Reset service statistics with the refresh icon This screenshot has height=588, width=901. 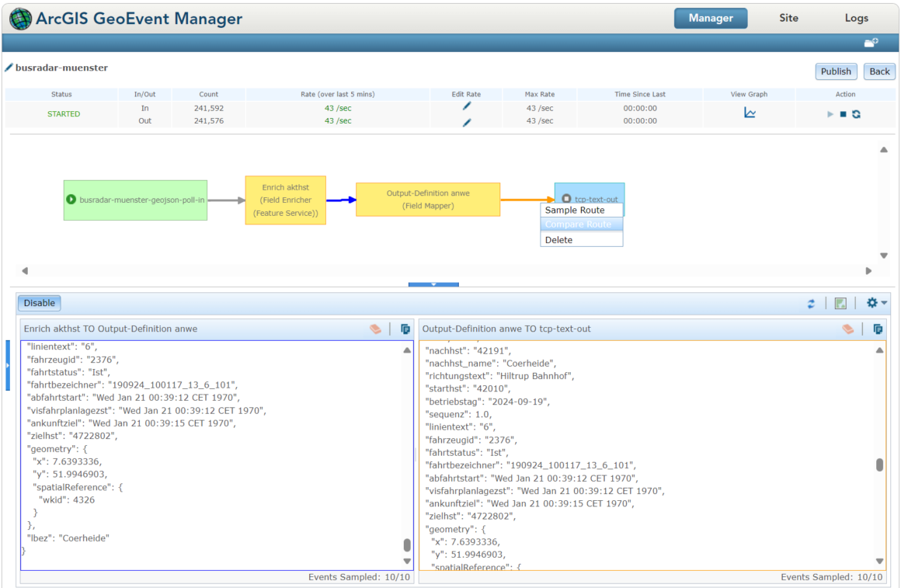856,114
